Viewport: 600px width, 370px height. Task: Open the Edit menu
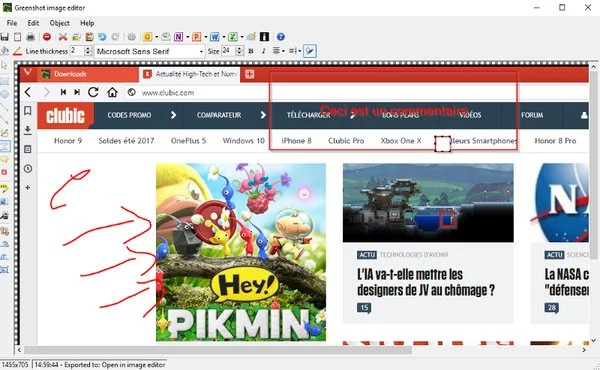33,23
